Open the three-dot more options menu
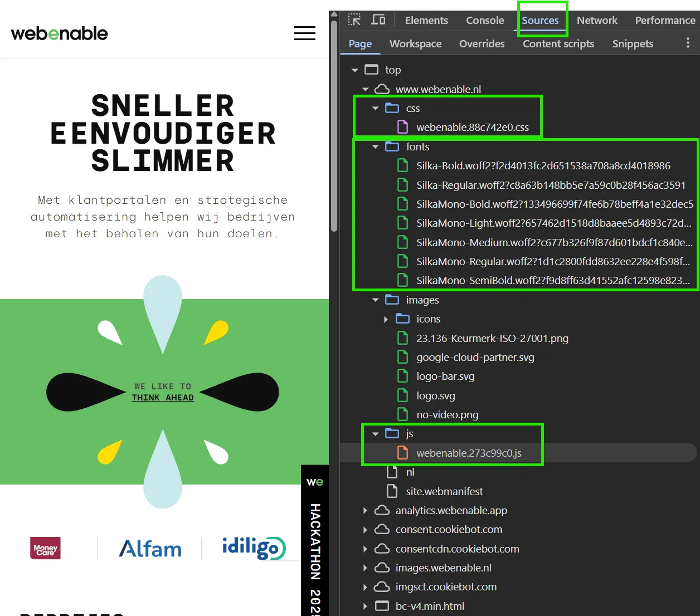 pyautogui.click(x=688, y=43)
